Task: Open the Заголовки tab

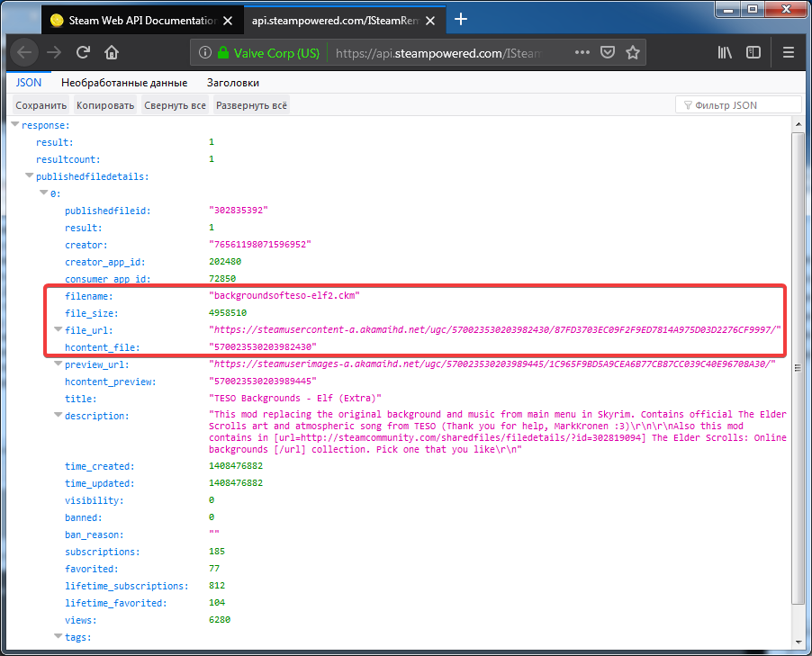Action: pyautogui.click(x=233, y=83)
